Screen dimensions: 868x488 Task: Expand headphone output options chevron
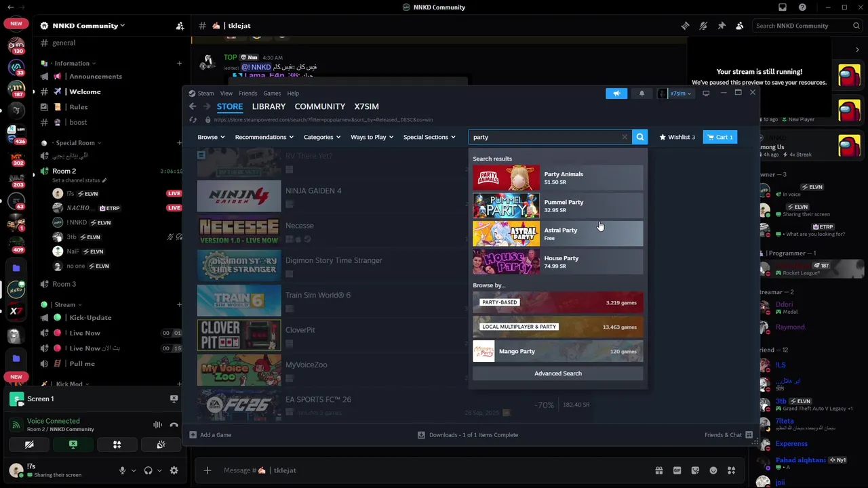(x=159, y=470)
